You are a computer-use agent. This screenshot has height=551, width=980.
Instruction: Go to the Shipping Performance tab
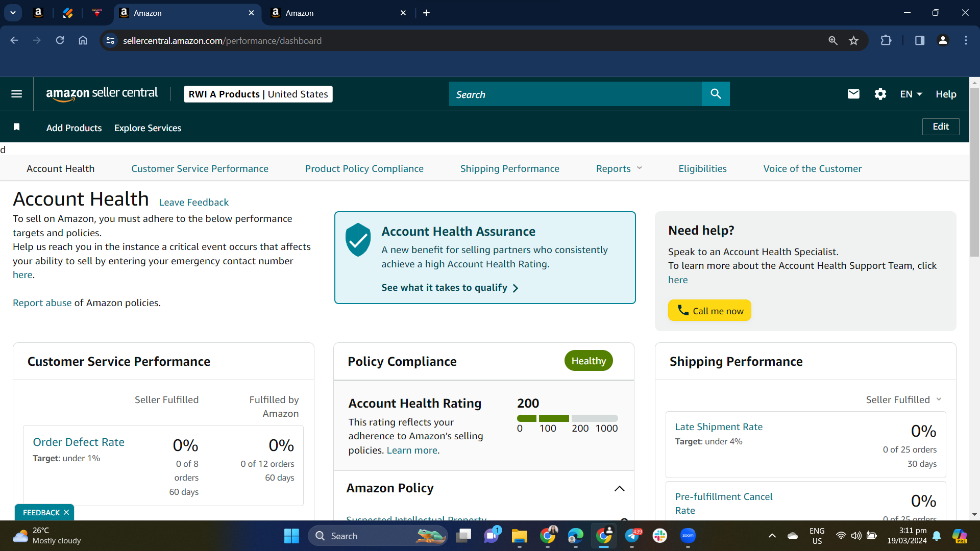tap(510, 168)
